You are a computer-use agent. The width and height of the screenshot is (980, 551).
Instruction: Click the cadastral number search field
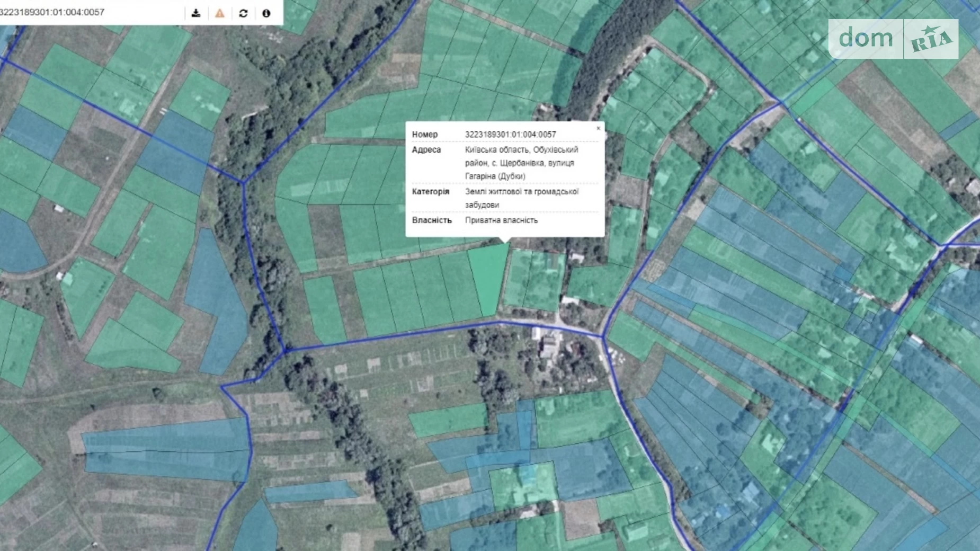tap(85, 12)
